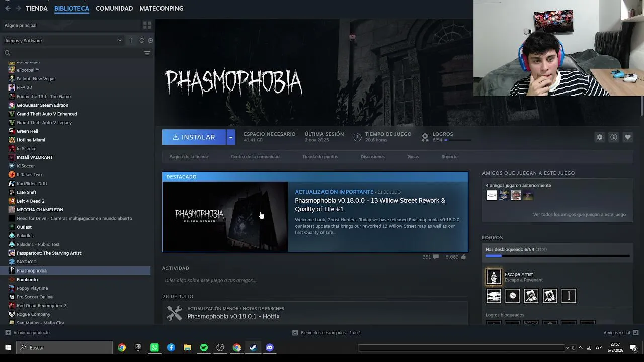Viewport: 644px width, 362px height.
Task: Show hidden system tray icons chevron
Action: coord(581,348)
